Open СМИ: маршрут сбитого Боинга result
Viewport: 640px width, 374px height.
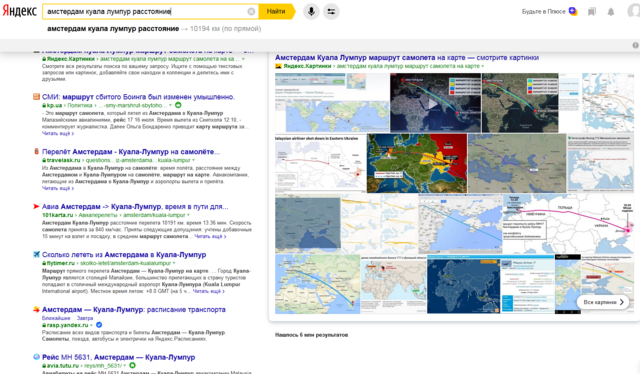click(138, 97)
